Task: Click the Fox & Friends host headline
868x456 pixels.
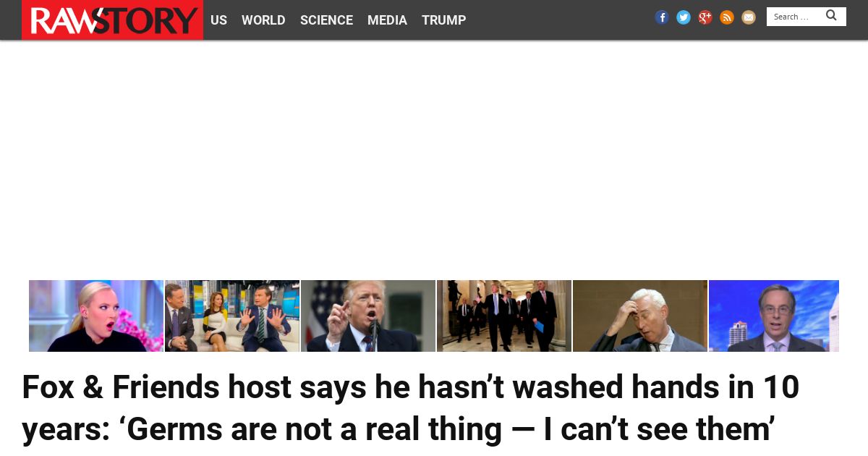Action: tap(411, 408)
